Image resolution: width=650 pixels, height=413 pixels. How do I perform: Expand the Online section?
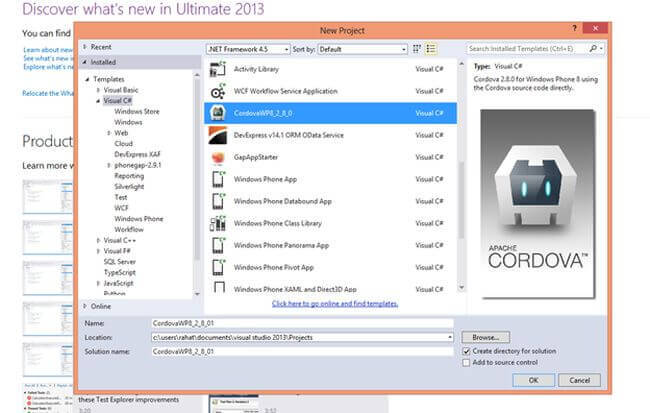pos(85,306)
